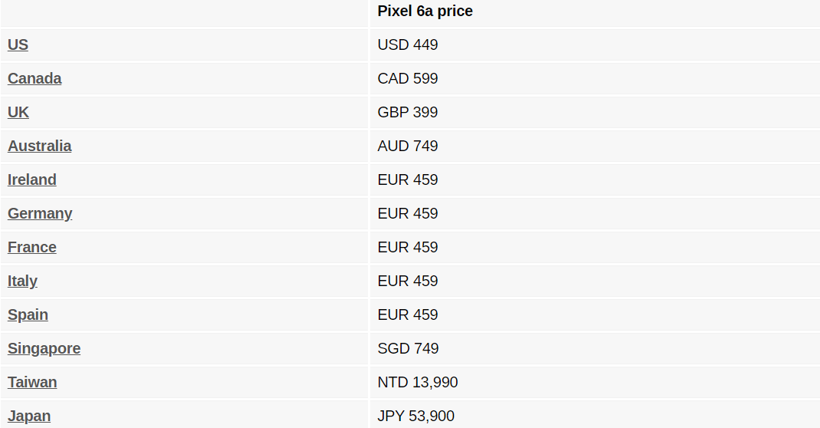Follow the UK link
820x428 pixels.
(x=18, y=112)
